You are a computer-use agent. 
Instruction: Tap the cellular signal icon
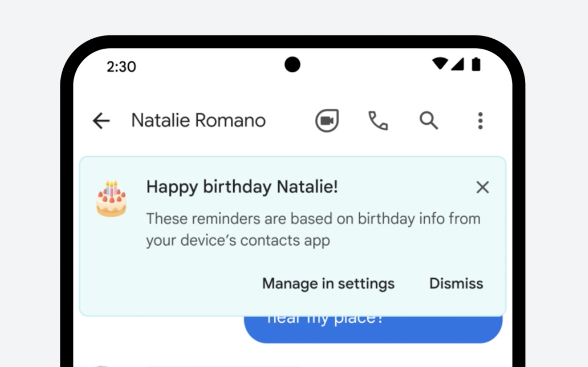[x=457, y=64]
